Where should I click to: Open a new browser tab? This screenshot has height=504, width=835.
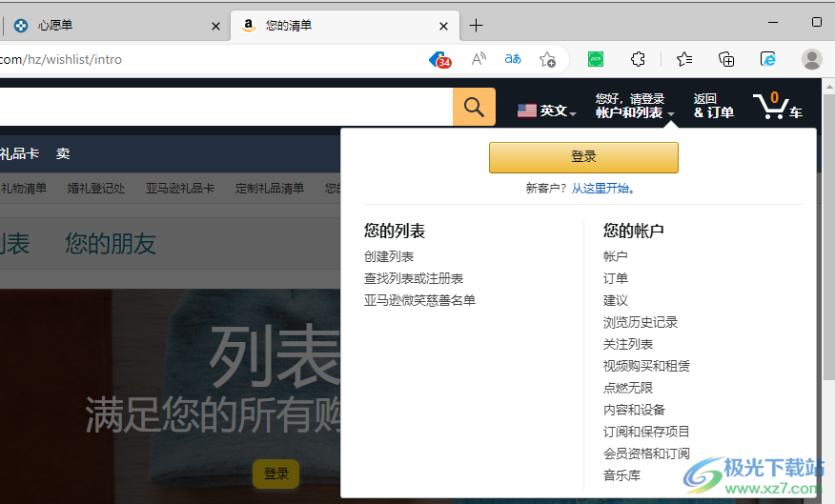476,25
